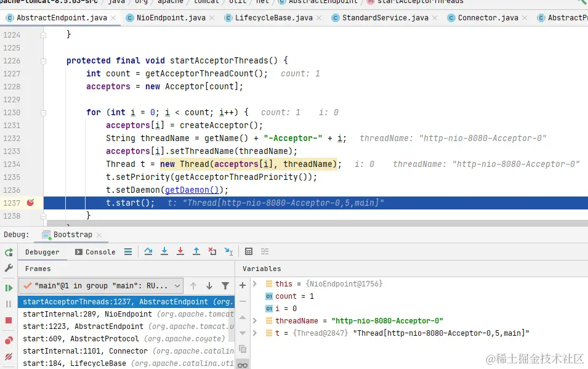The height and width of the screenshot is (369, 588).
Task: Expand the 't' Thread variable
Action: (255, 333)
